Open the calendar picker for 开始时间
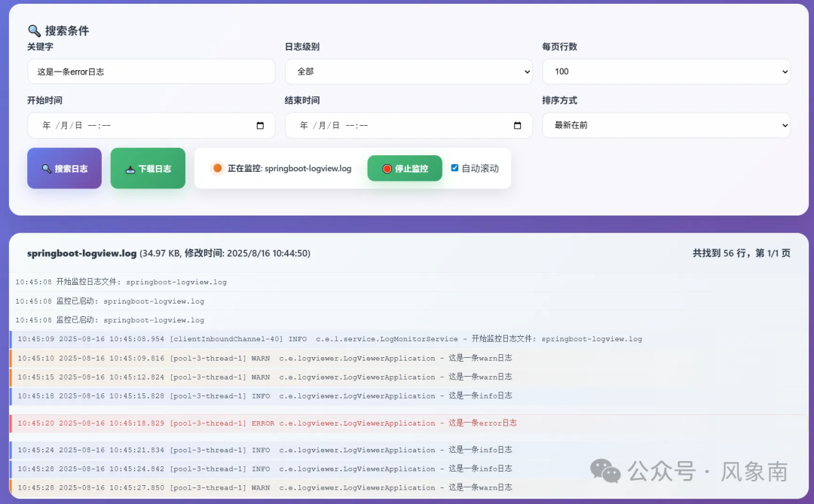 click(x=262, y=125)
